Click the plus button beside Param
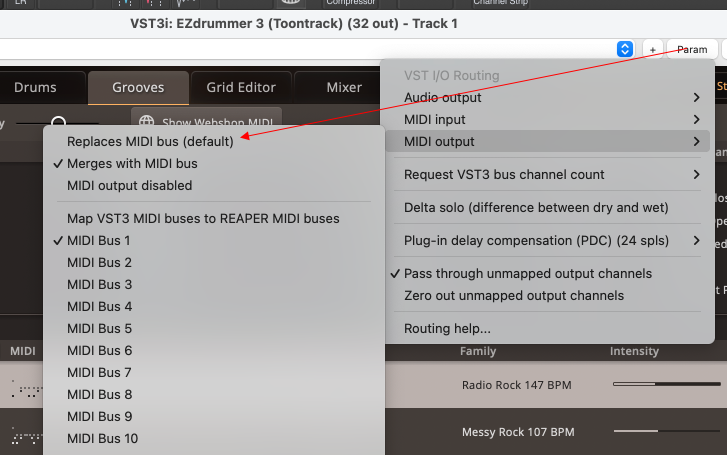Viewport: 727px width, 455px height. pyautogui.click(x=652, y=49)
